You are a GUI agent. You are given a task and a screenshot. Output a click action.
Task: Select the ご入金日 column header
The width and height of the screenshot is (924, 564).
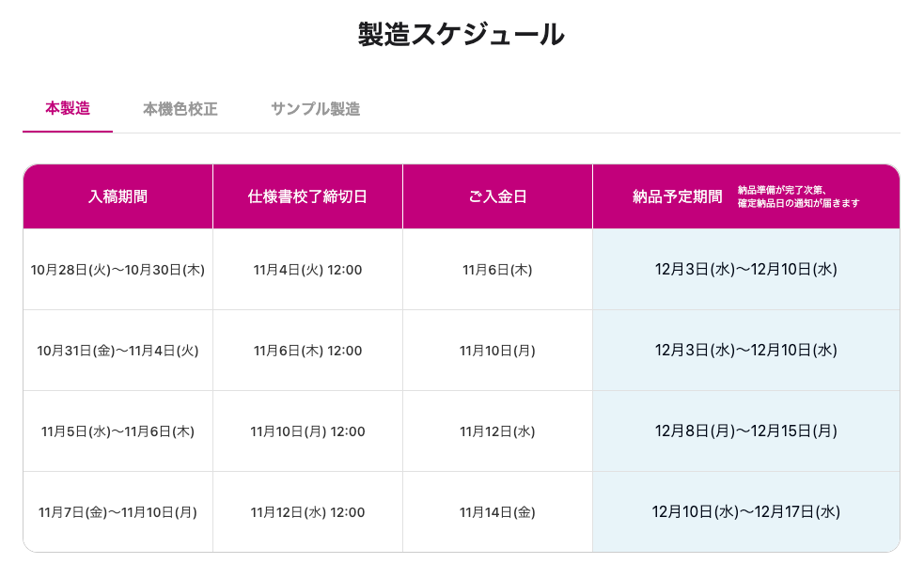tap(497, 196)
